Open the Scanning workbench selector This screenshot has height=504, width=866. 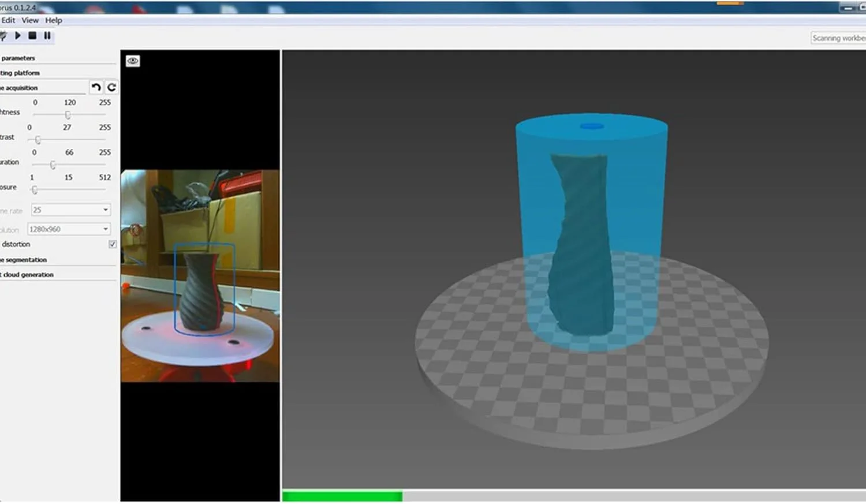838,38
